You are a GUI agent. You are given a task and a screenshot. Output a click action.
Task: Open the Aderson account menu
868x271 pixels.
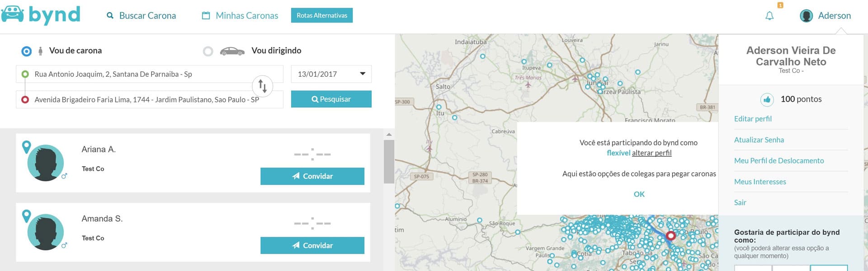click(x=834, y=16)
